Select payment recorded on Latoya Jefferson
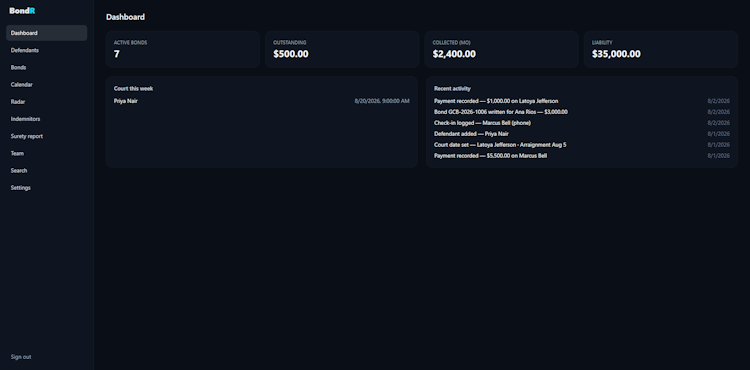Screen dimensions: 750x370 (582, 101)
